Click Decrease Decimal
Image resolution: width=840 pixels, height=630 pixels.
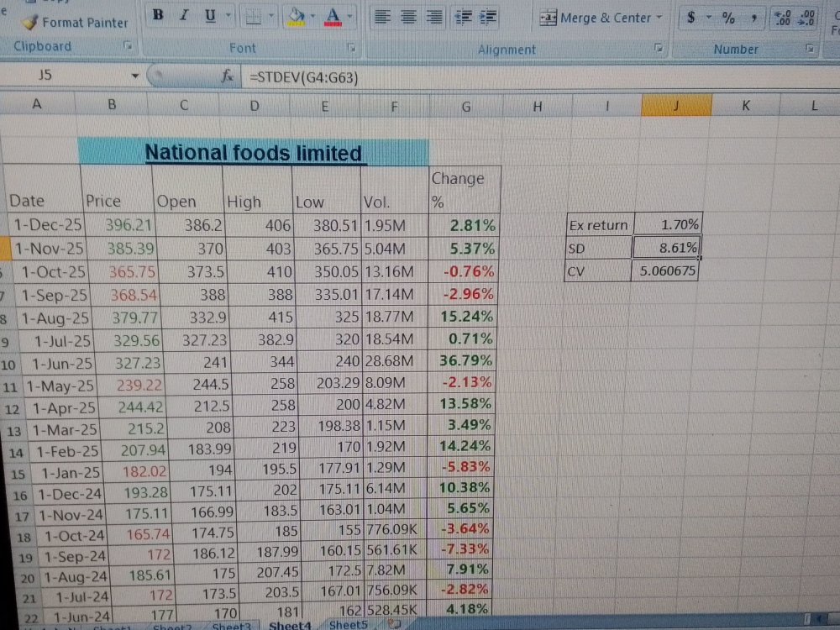click(806, 18)
